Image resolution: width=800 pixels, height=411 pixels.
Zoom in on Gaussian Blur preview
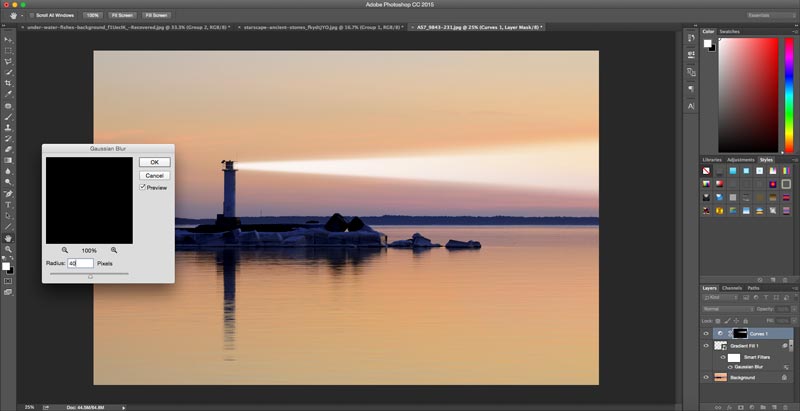tap(114, 250)
